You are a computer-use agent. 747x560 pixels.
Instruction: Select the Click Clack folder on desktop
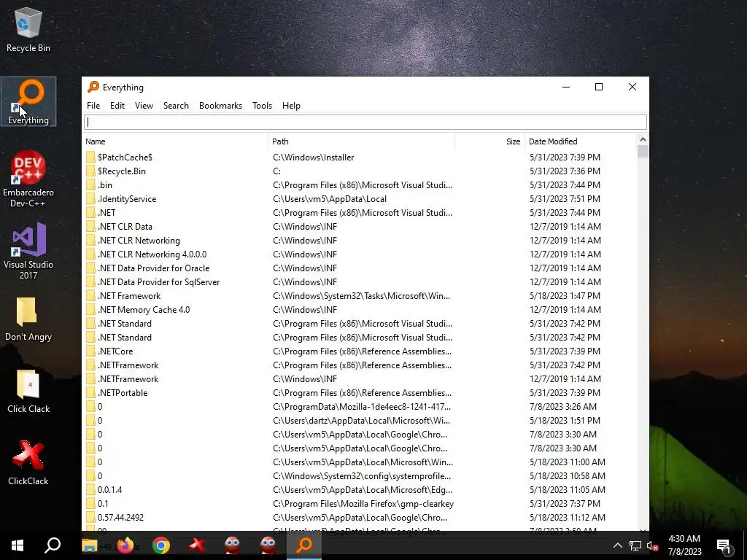click(28, 392)
